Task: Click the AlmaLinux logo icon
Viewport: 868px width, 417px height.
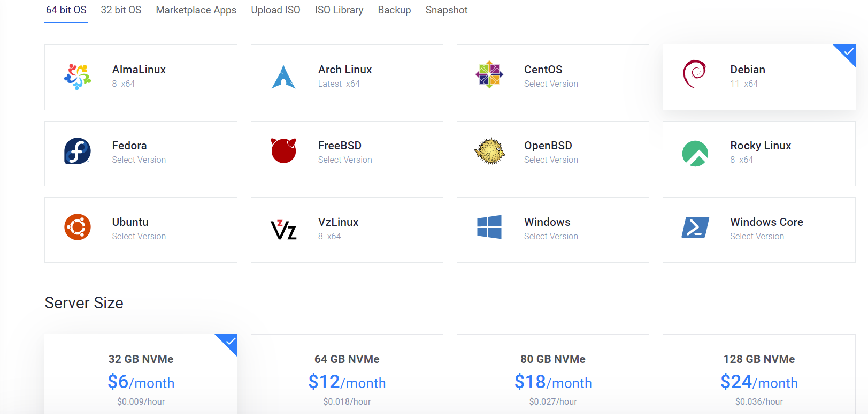Action: tap(78, 77)
